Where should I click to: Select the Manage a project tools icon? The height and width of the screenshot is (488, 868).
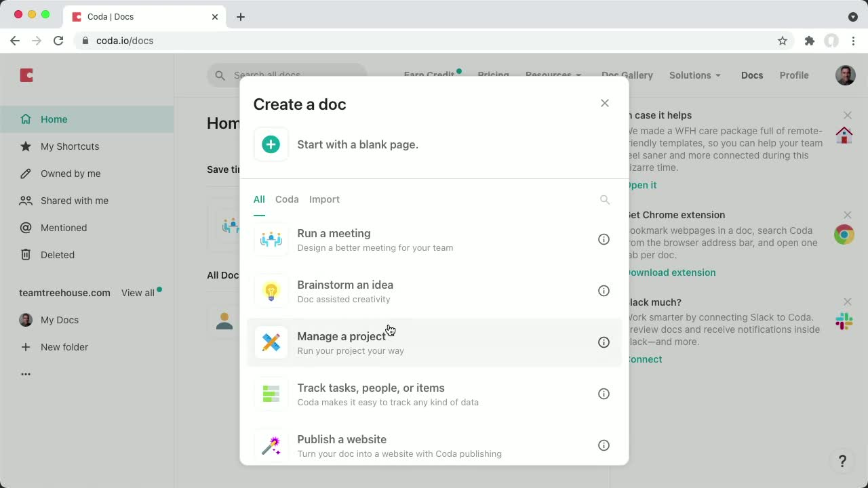point(271,342)
